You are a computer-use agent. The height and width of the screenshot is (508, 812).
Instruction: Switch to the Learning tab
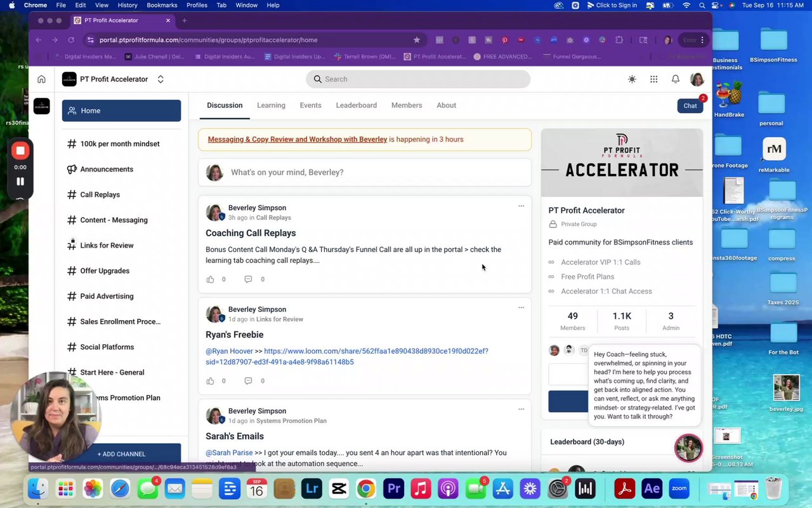pos(271,105)
